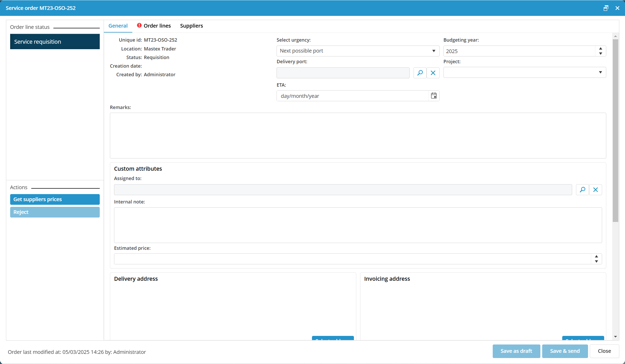Screen dimensions: 625x364
Task: Click the Invoicing address heading
Action: tap(387, 279)
